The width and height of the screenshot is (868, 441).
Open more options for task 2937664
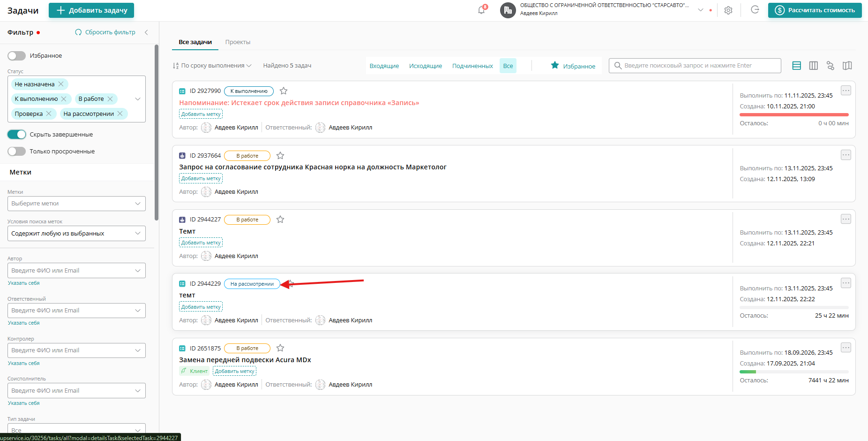(846, 155)
